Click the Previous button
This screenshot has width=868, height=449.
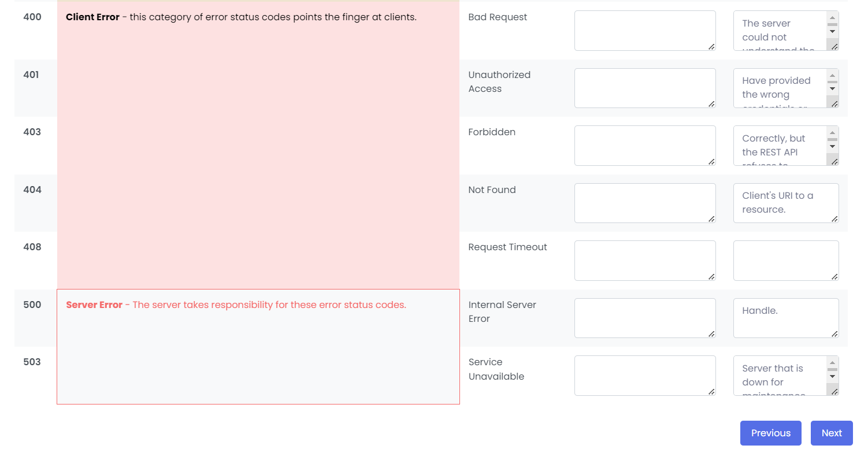coord(770,433)
